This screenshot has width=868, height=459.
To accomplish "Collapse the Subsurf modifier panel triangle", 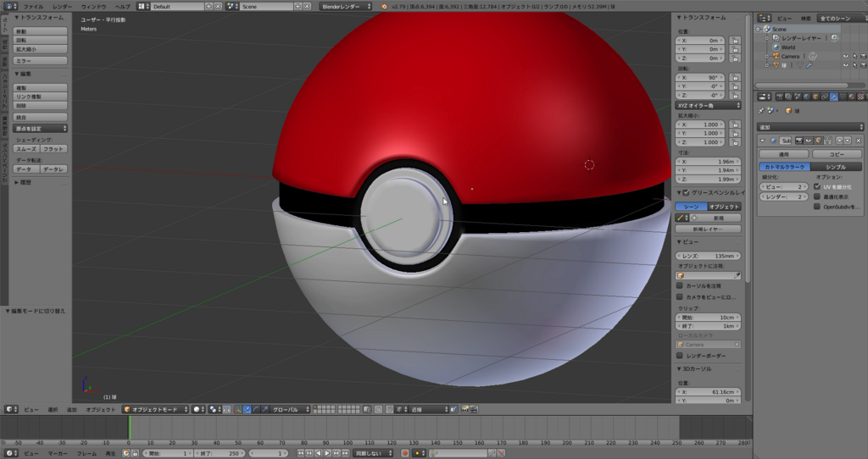I will (762, 141).
